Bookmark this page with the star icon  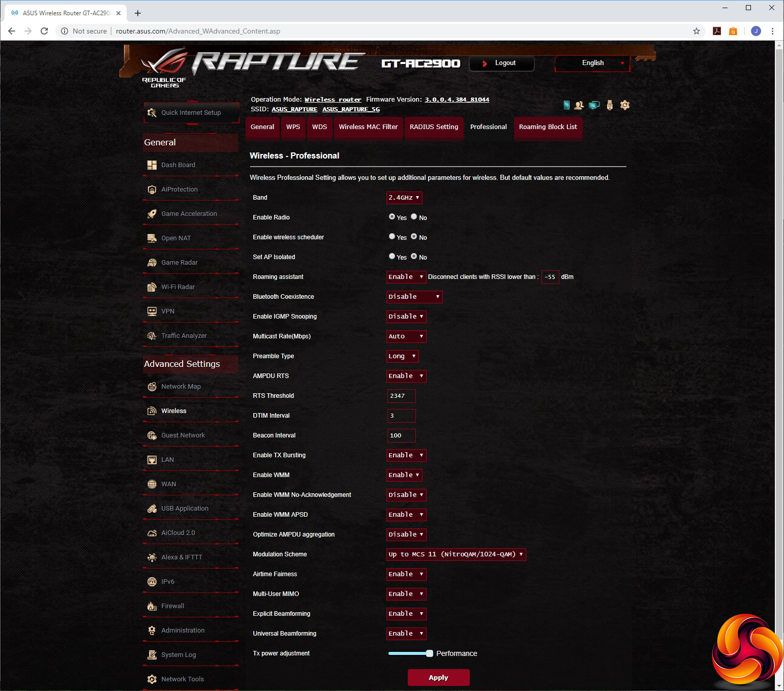697,31
